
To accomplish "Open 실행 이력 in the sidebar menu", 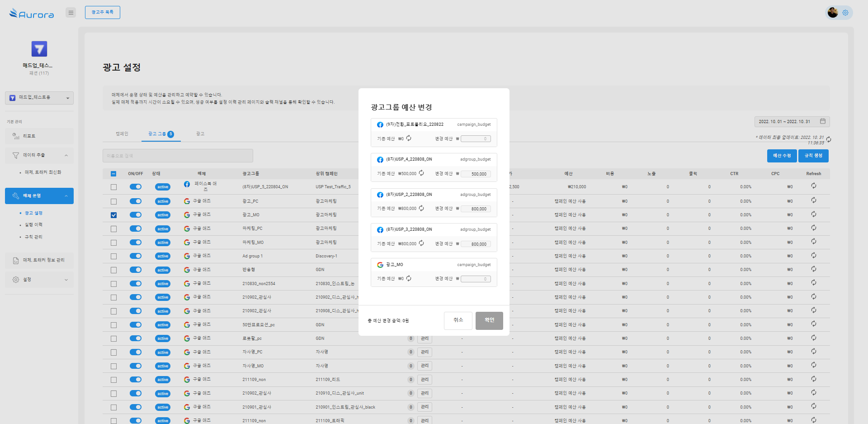I will click(33, 225).
